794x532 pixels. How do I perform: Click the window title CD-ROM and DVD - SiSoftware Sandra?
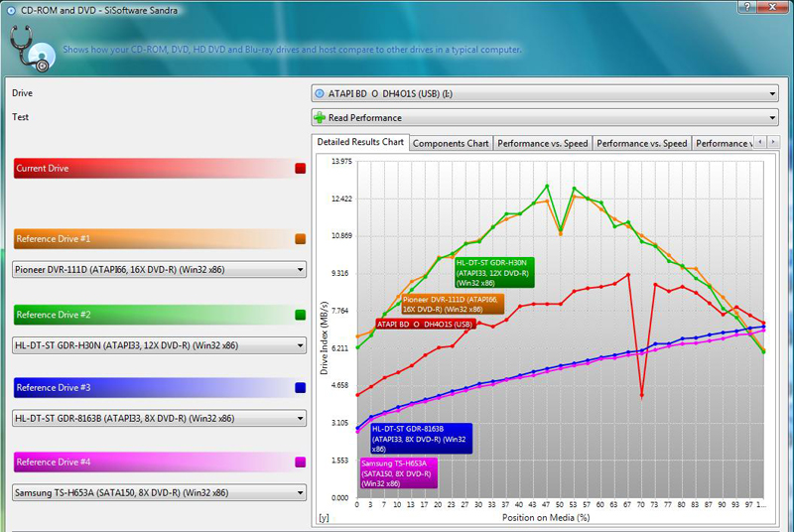99,10
